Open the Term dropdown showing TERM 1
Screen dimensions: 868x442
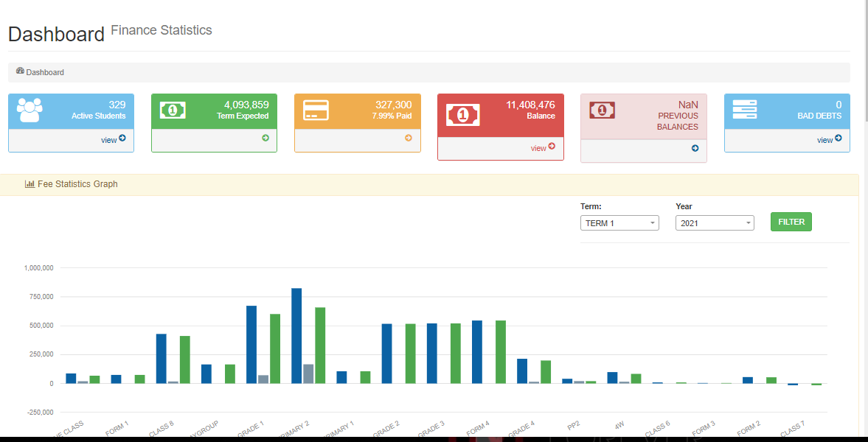click(619, 223)
